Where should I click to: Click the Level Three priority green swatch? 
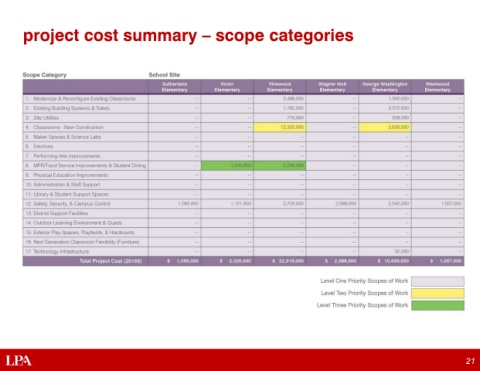[438, 305]
